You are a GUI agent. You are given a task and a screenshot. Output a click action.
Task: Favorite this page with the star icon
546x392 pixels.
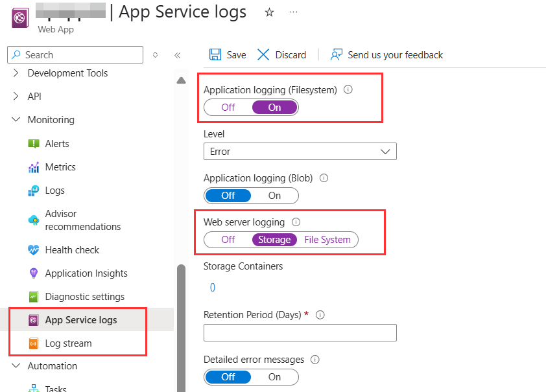(x=269, y=13)
